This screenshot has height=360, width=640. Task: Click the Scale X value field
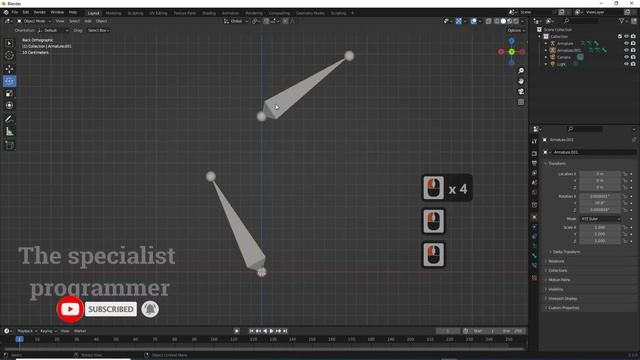pos(600,227)
